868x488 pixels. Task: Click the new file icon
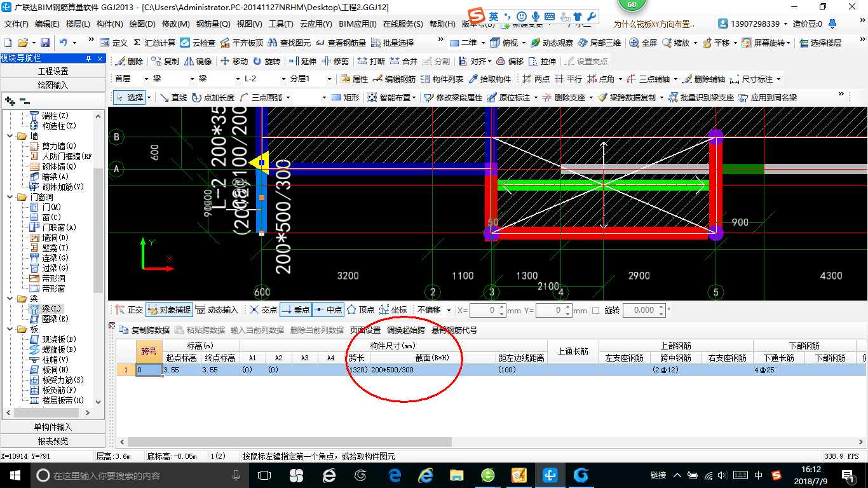pos(8,43)
